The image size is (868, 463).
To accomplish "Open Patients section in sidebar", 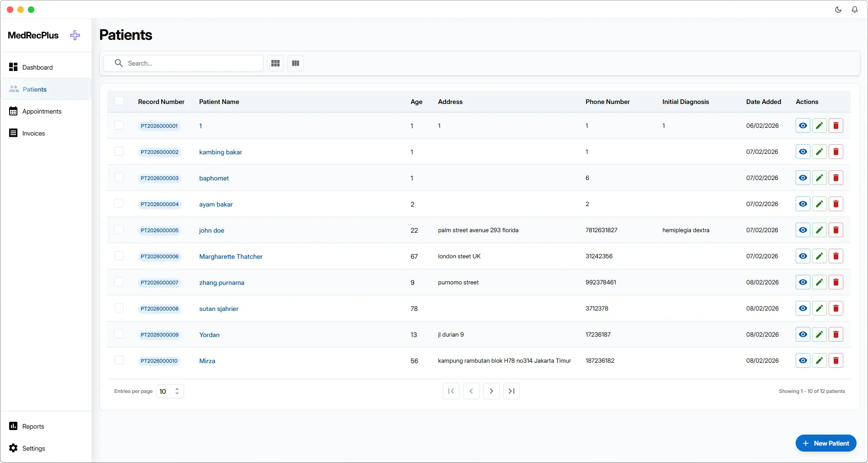I will [x=46, y=89].
